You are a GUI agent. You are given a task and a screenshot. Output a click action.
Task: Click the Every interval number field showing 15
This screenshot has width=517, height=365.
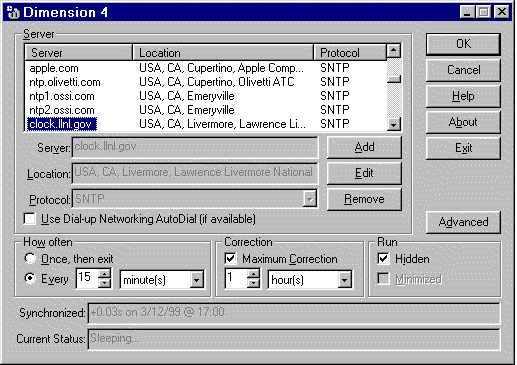(87, 278)
